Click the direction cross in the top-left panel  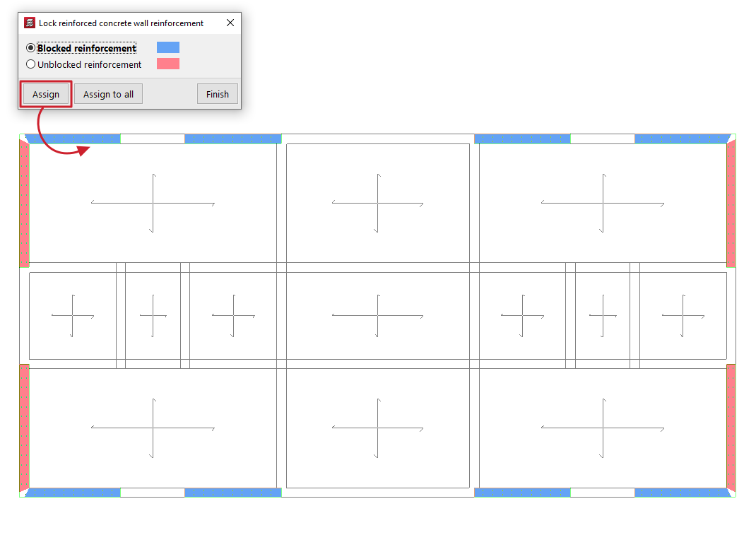point(153,204)
